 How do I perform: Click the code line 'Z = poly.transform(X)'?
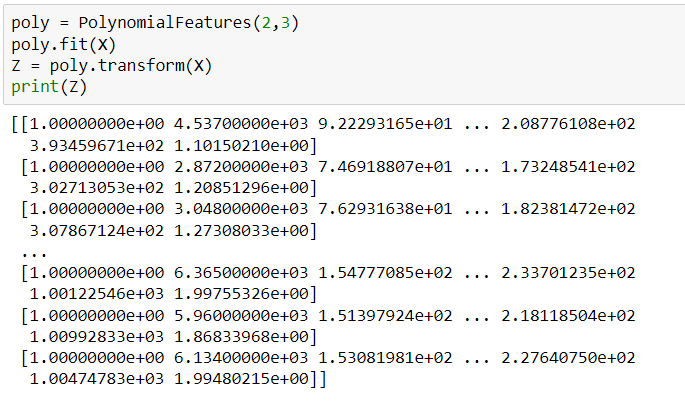pyautogui.click(x=111, y=66)
